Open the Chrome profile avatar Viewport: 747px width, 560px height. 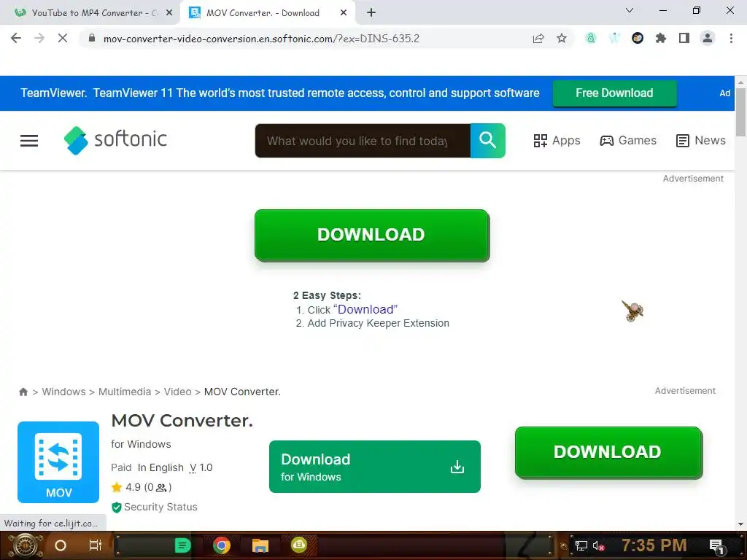(x=708, y=38)
